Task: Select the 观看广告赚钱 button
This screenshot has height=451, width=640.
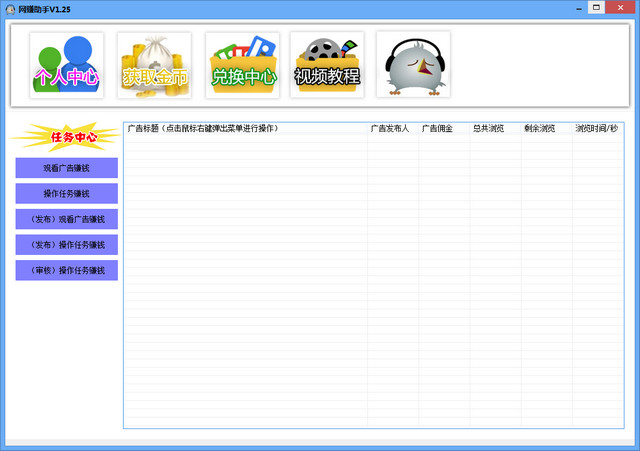Action: [x=66, y=168]
